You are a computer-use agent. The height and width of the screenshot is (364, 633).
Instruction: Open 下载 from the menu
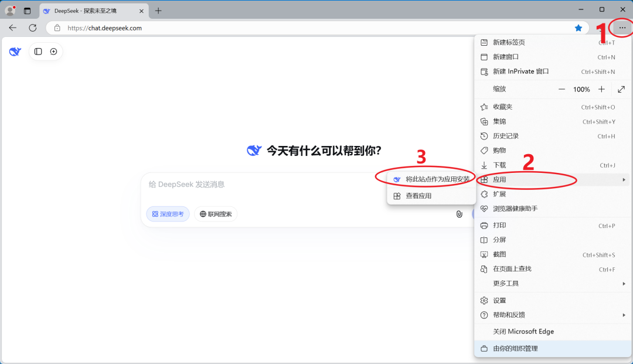click(x=552, y=165)
